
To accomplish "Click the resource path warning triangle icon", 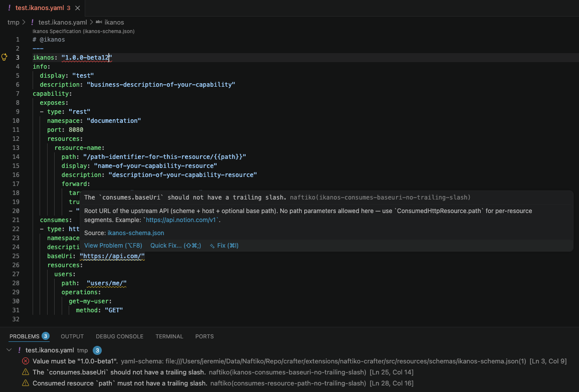I will point(26,383).
